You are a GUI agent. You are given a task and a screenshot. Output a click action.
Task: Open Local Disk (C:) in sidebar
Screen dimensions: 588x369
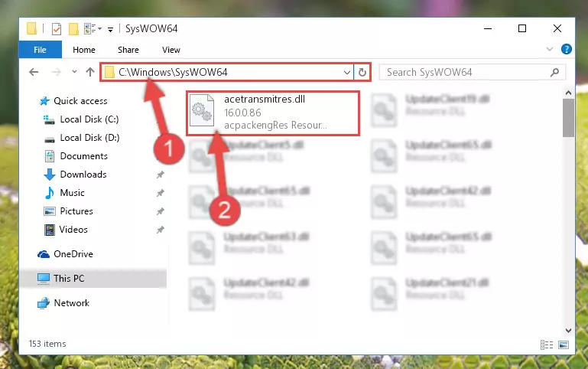point(89,119)
